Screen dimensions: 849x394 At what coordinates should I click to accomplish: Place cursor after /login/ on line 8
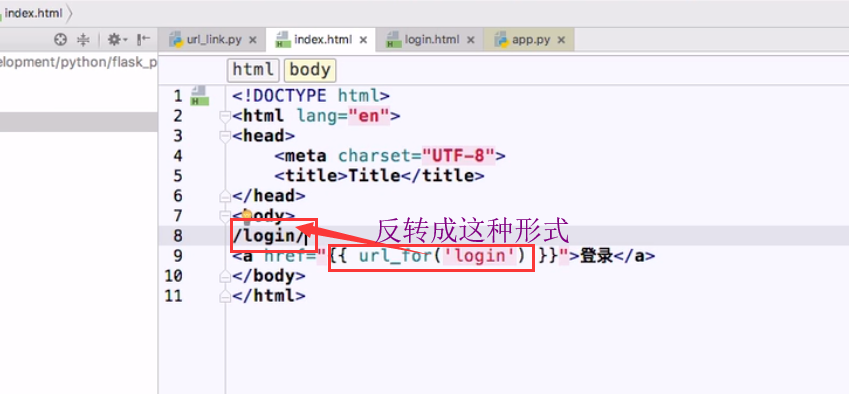click(x=306, y=236)
